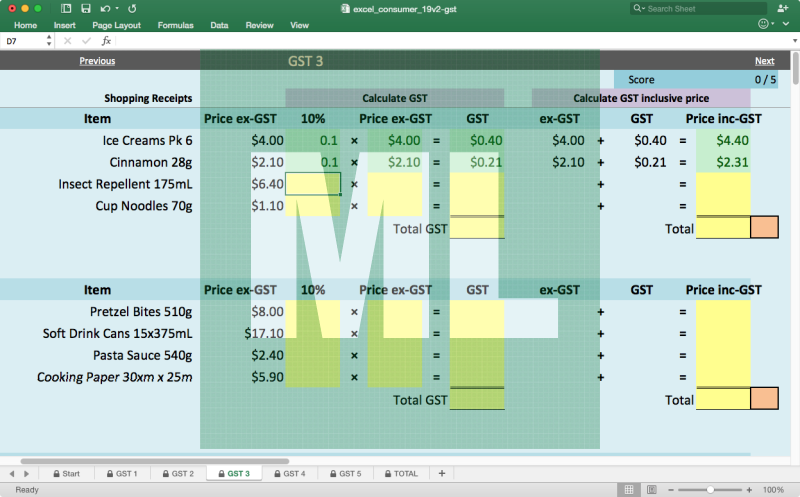Viewport: 800px width, 497px height.
Task: Click the Insert Function fx icon
Action: click(x=106, y=41)
